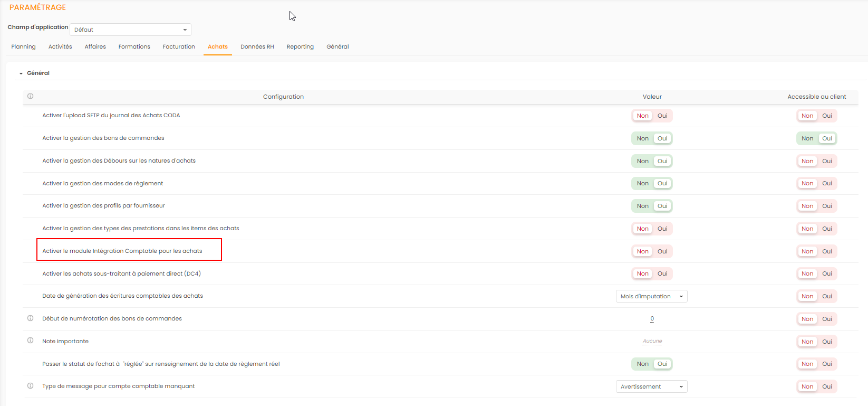Open the Champ d'application dropdown
868x406 pixels.
pos(130,30)
